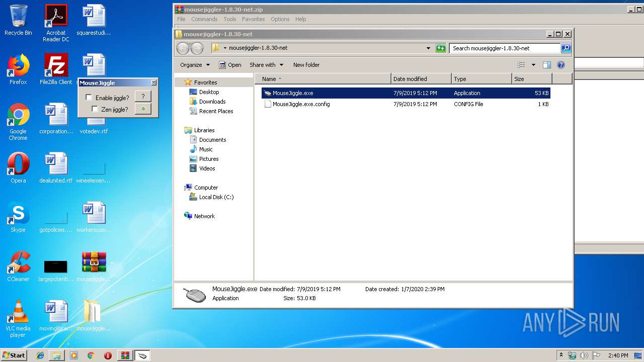
Task: Select the mousejiggler WinRAR archive on the desktop
Action: point(94,266)
